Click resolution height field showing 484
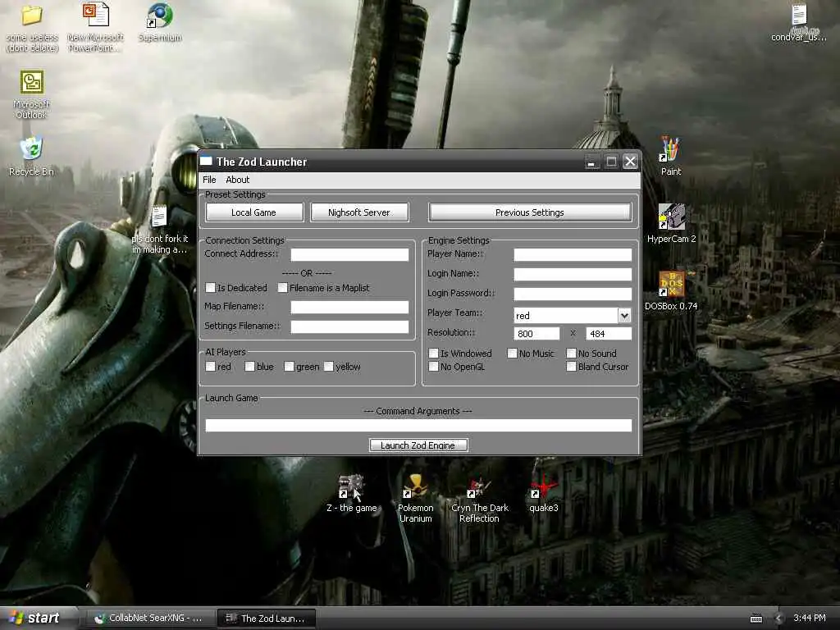840x630 pixels. pos(609,334)
